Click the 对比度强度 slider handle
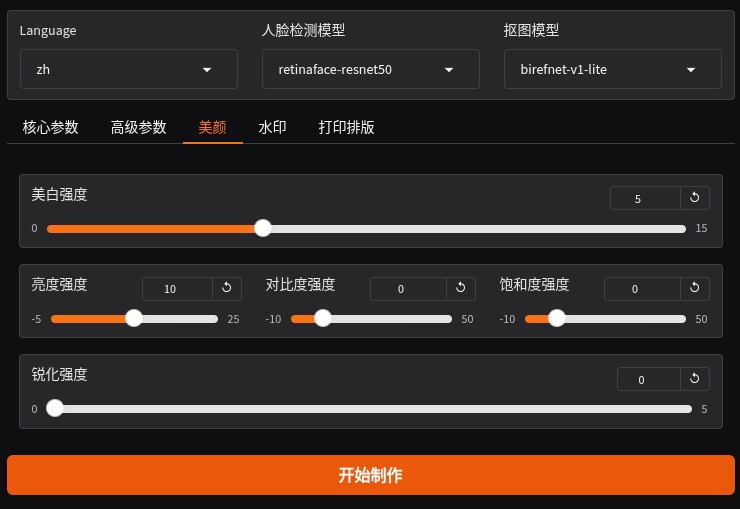 (323, 318)
